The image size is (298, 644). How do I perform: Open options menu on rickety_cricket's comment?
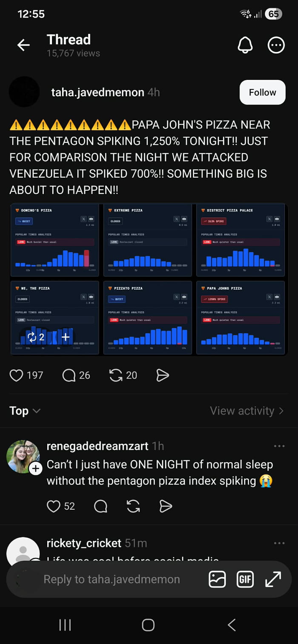[x=279, y=543]
